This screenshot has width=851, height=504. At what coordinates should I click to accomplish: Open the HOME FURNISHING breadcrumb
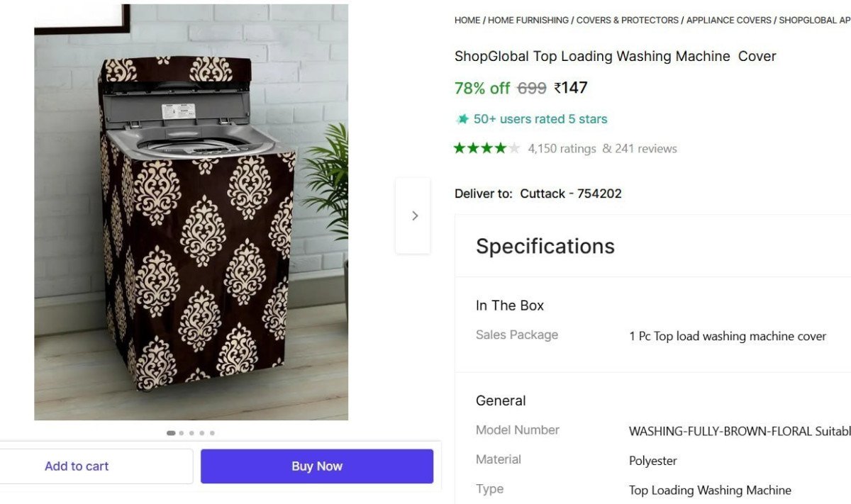[x=528, y=20]
